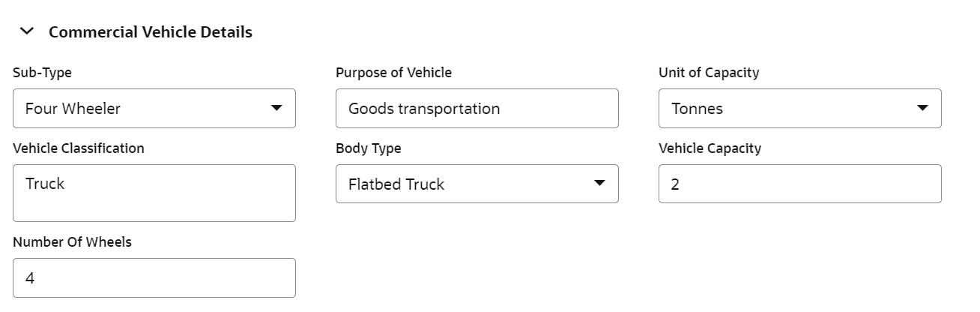Click the Commercial Vehicle Details heading text
The height and width of the screenshot is (312, 980).
coord(151,32)
